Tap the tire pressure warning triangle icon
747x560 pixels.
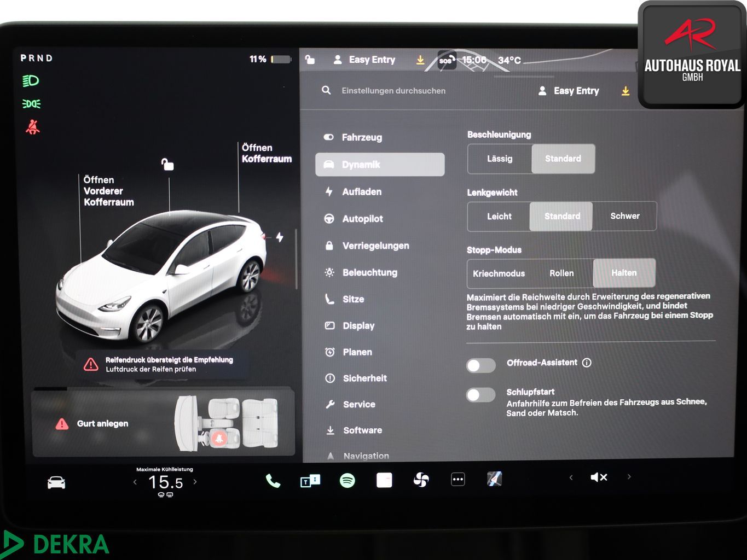click(91, 364)
